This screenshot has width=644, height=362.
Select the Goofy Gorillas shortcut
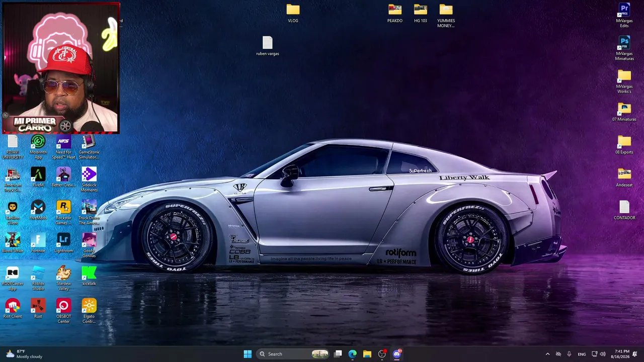[x=89, y=245]
